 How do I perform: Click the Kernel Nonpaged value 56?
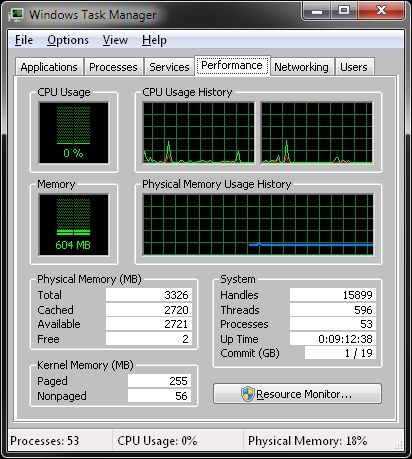[159, 396]
